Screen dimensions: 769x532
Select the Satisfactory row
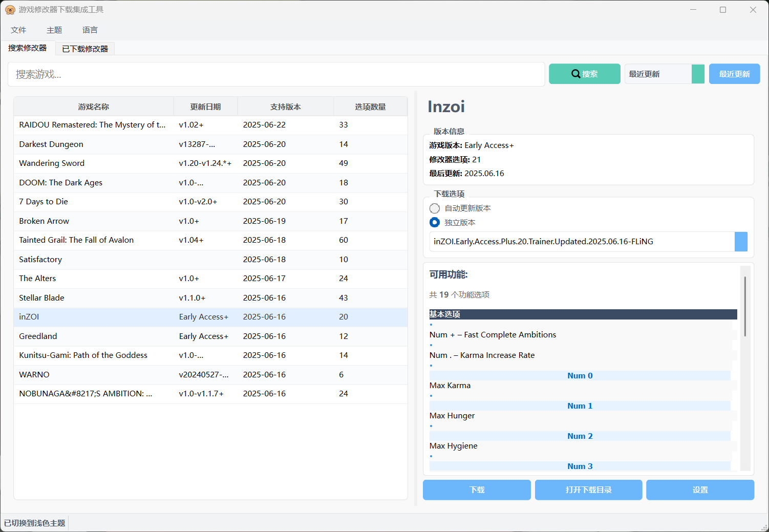(211, 260)
